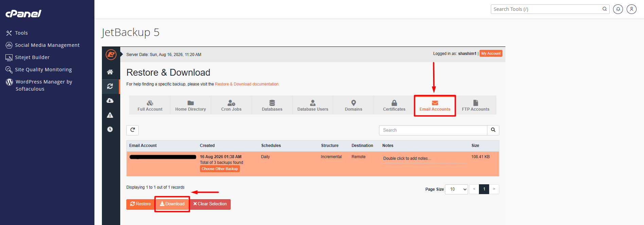Open Site Quality Monitoring
This screenshot has width=644, height=225.
pos(39,70)
